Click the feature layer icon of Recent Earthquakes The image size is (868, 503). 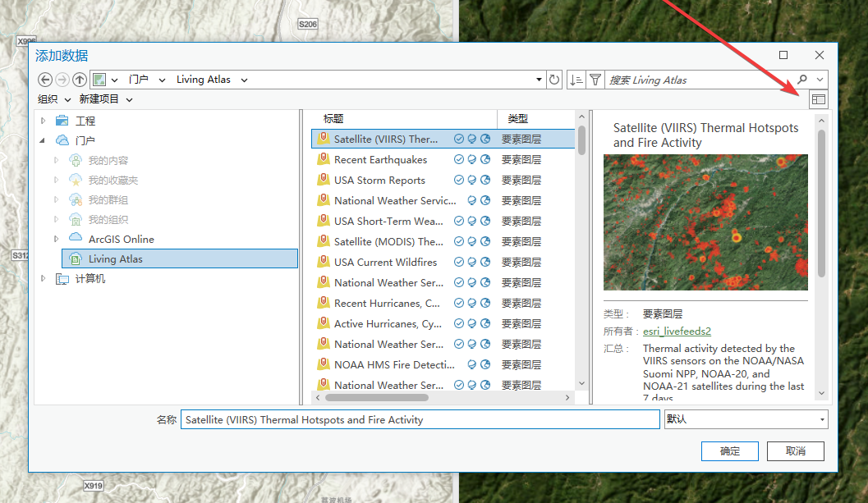(x=323, y=159)
